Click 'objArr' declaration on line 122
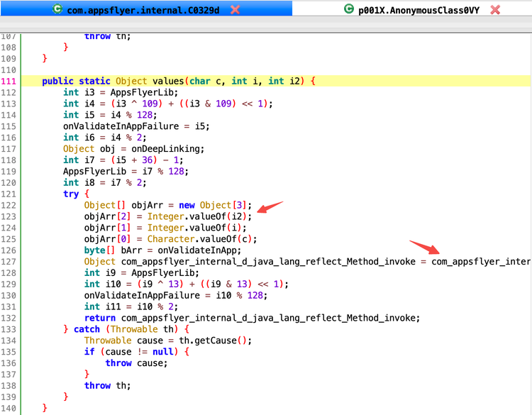Screen dimensions: 532x415 [x=148, y=205]
